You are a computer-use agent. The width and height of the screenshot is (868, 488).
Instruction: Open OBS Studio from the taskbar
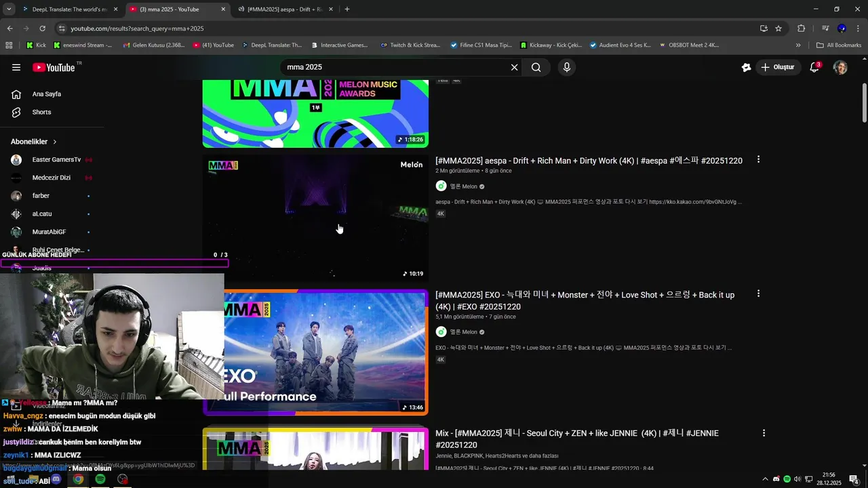coord(122,479)
